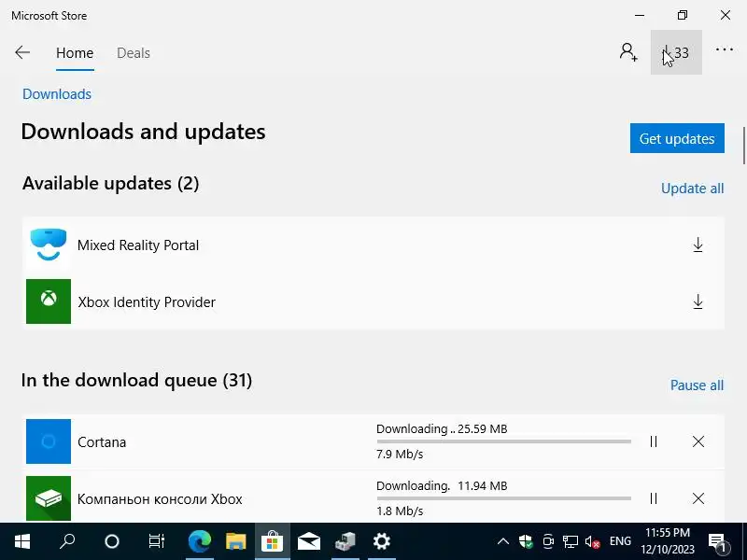The width and height of the screenshot is (747, 560).
Task: Open Microsoft Edge from taskbar
Action: click(x=200, y=541)
